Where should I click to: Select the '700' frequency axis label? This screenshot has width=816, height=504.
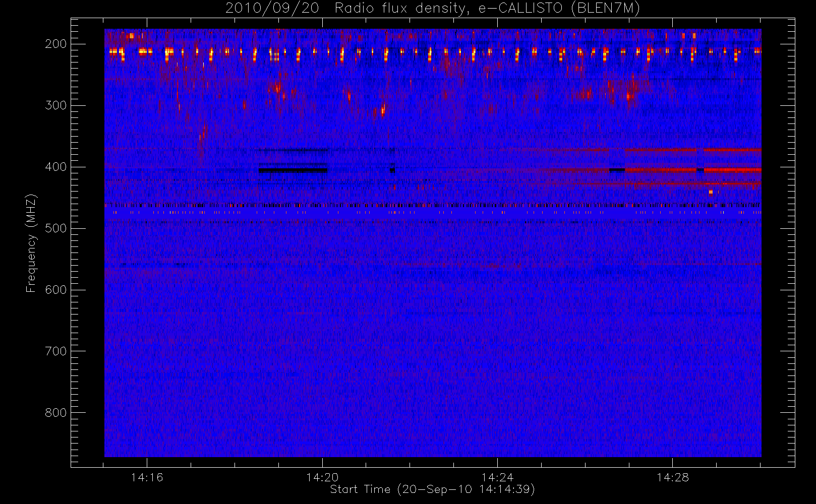pyautogui.click(x=56, y=351)
